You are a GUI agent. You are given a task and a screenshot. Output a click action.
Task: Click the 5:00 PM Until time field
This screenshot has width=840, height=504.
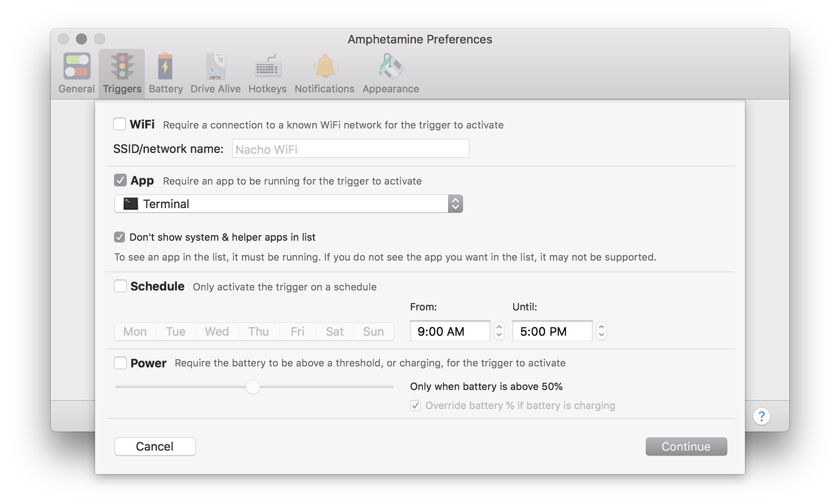(x=553, y=331)
